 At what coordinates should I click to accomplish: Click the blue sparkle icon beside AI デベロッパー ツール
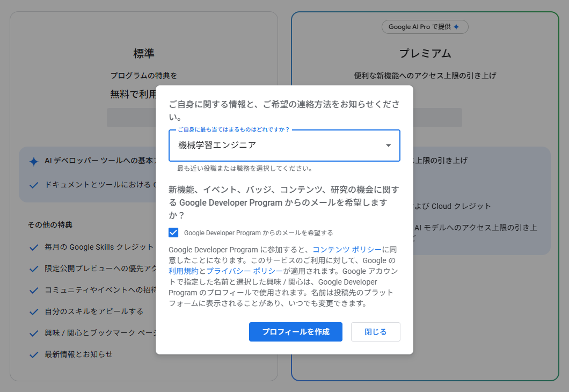pyautogui.click(x=34, y=162)
